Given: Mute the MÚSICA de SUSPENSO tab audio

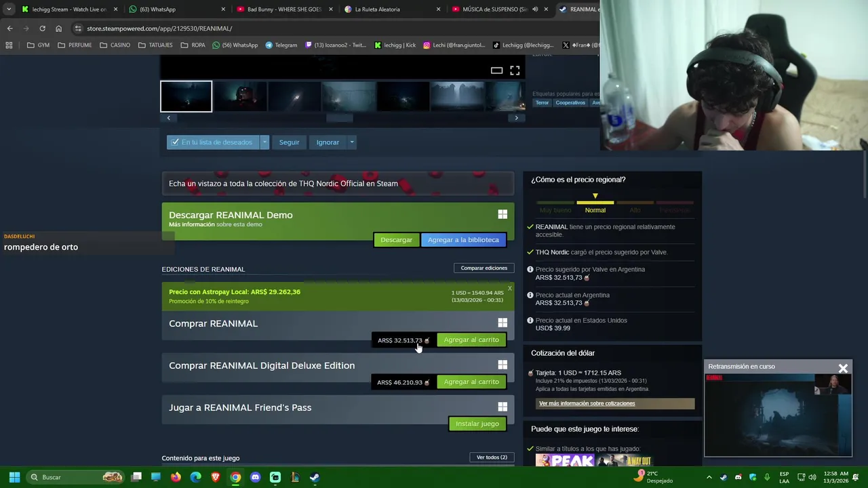Looking at the screenshot, I should click(x=535, y=9).
